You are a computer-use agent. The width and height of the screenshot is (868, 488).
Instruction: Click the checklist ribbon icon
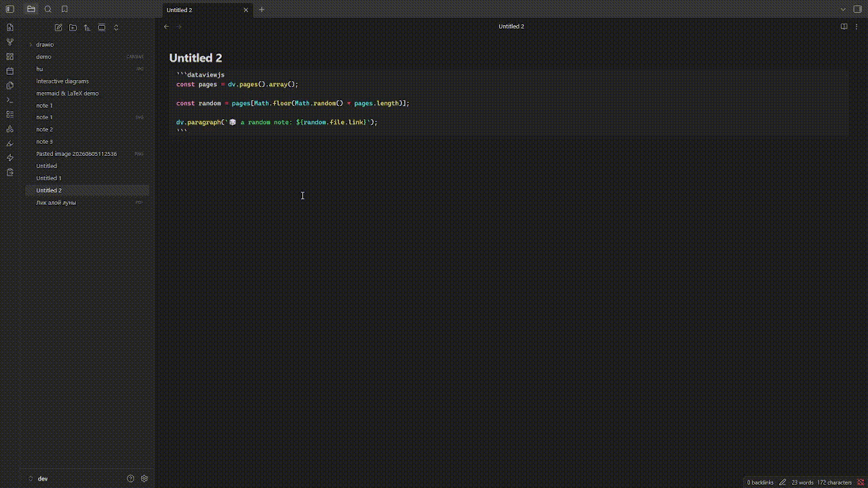[x=9, y=115]
